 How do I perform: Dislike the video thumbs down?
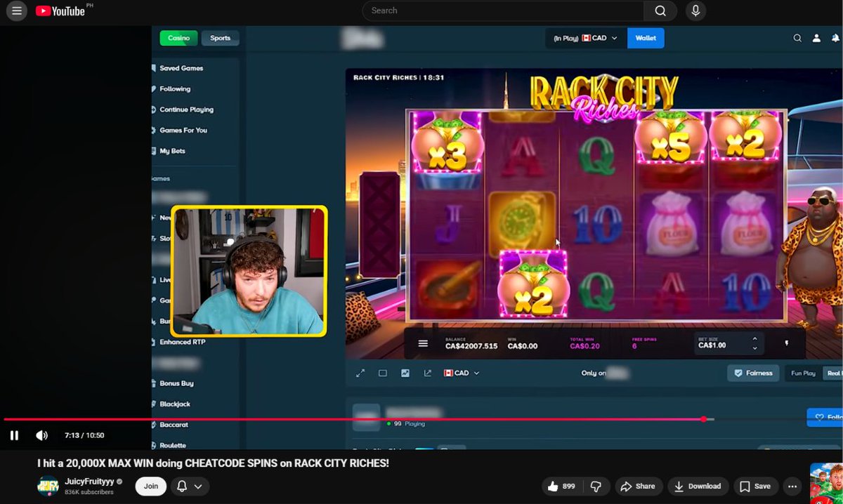596,486
